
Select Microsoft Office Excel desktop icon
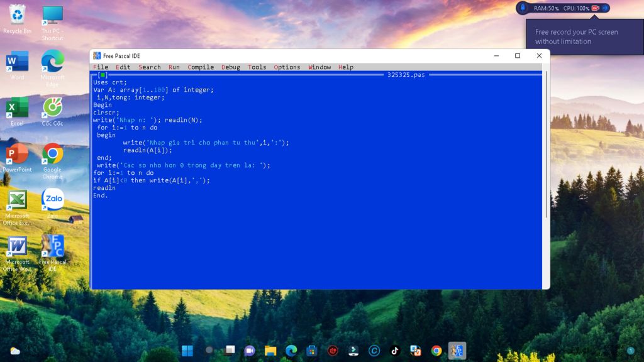pyautogui.click(x=17, y=207)
